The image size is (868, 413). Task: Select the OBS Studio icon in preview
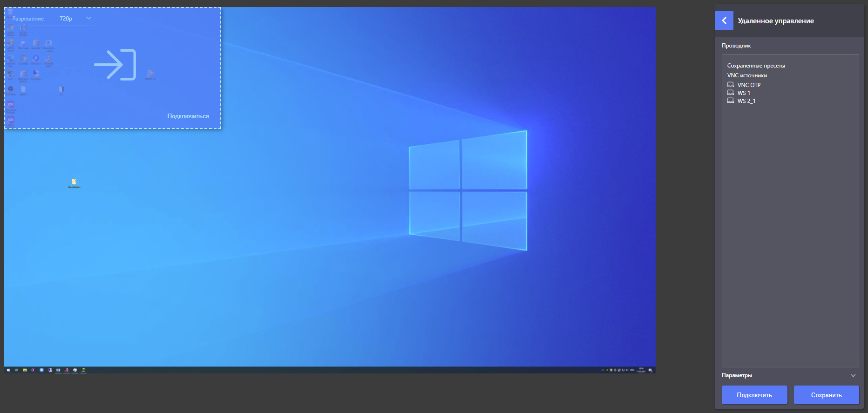point(10,89)
